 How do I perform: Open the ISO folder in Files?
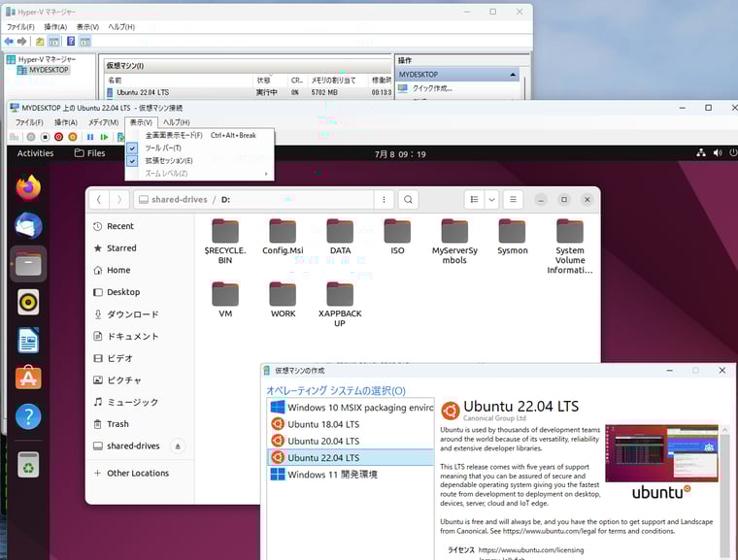click(x=397, y=237)
